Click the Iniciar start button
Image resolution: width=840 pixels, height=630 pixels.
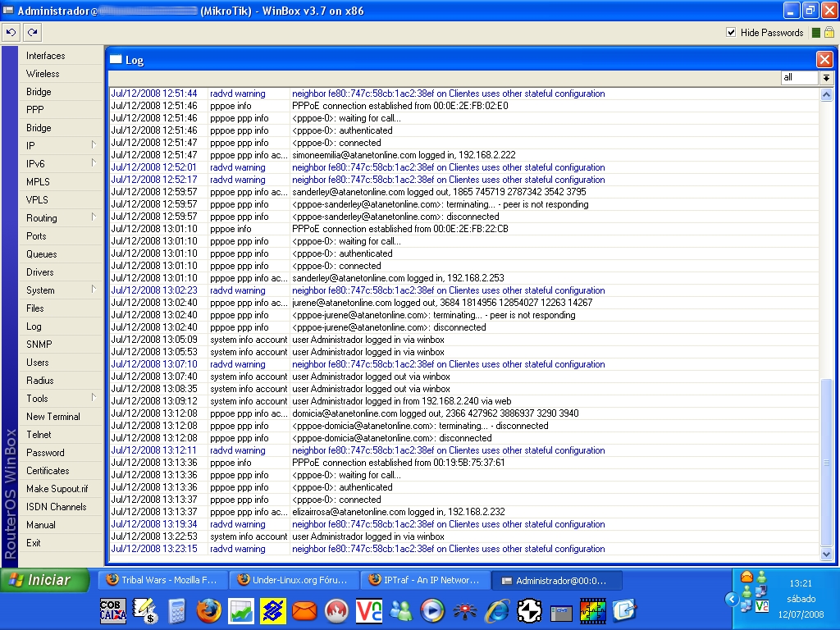[45, 580]
